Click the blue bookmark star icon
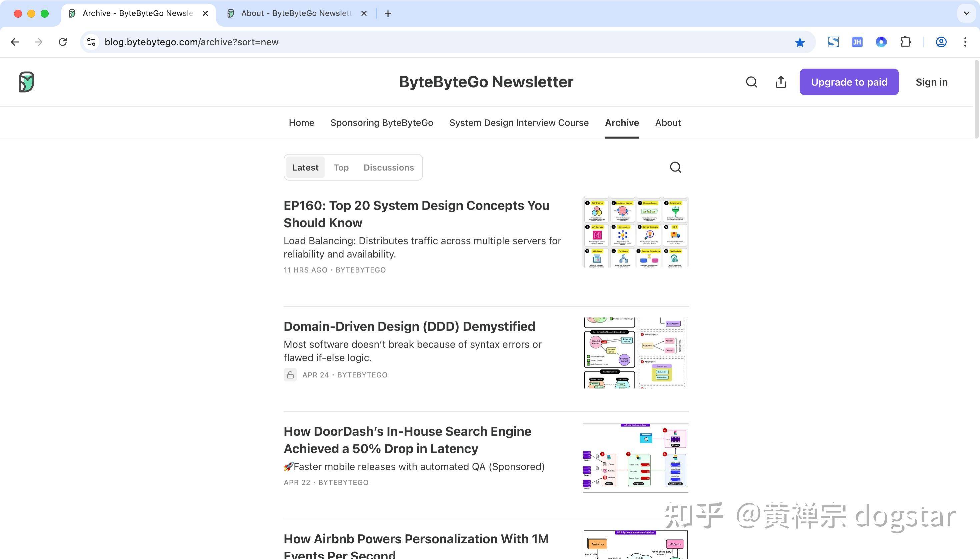This screenshot has height=559, width=980. click(x=800, y=42)
